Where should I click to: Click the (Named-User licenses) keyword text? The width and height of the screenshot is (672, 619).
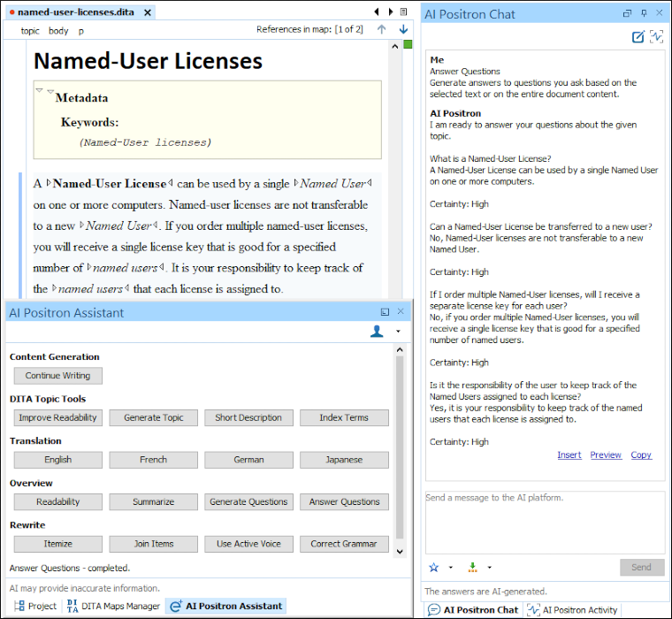pyautogui.click(x=145, y=142)
